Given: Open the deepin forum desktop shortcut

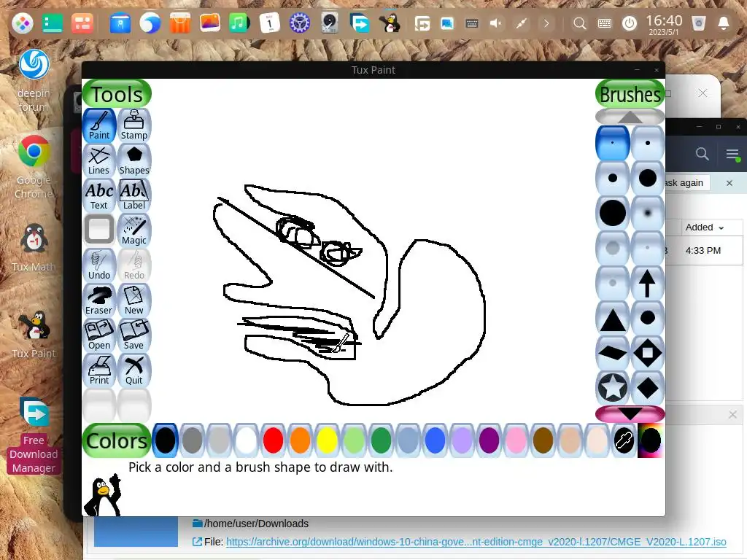Looking at the screenshot, I should point(34,80).
